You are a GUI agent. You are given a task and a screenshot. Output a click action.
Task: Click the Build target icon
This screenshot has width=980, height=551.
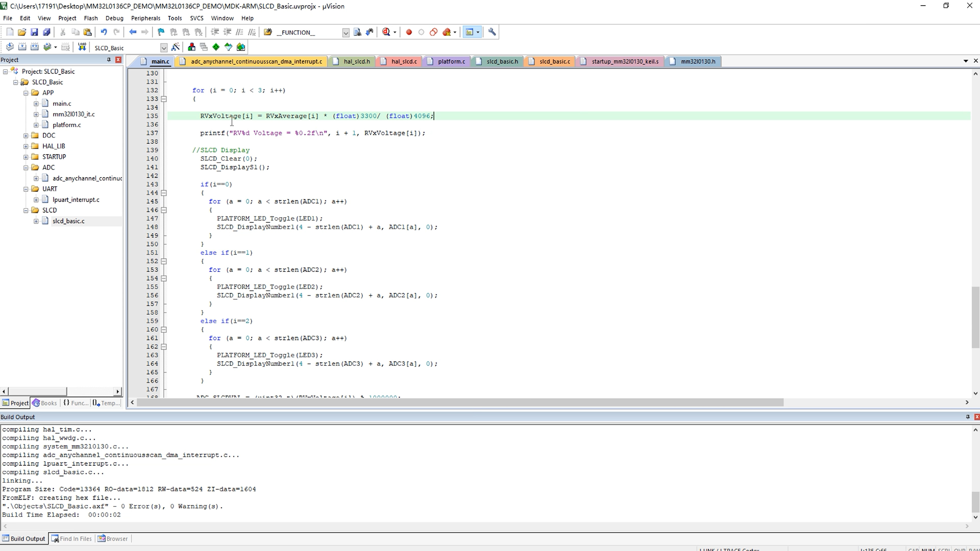tap(22, 47)
